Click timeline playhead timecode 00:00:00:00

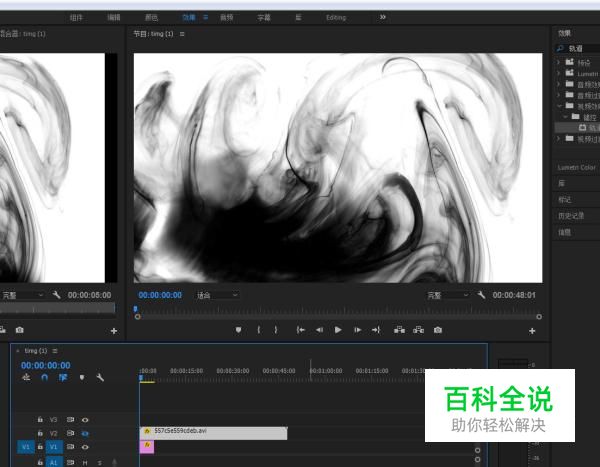click(46, 365)
